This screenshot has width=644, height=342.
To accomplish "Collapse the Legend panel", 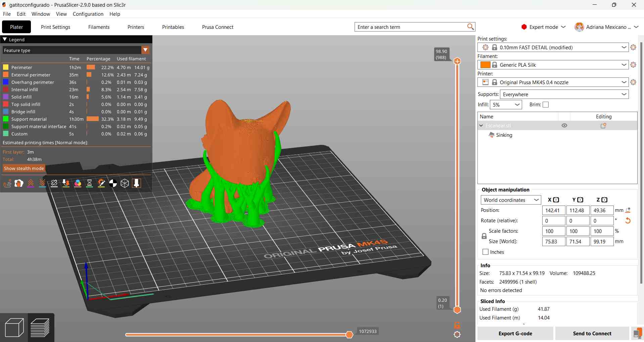I will pyautogui.click(x=5, y=39).
